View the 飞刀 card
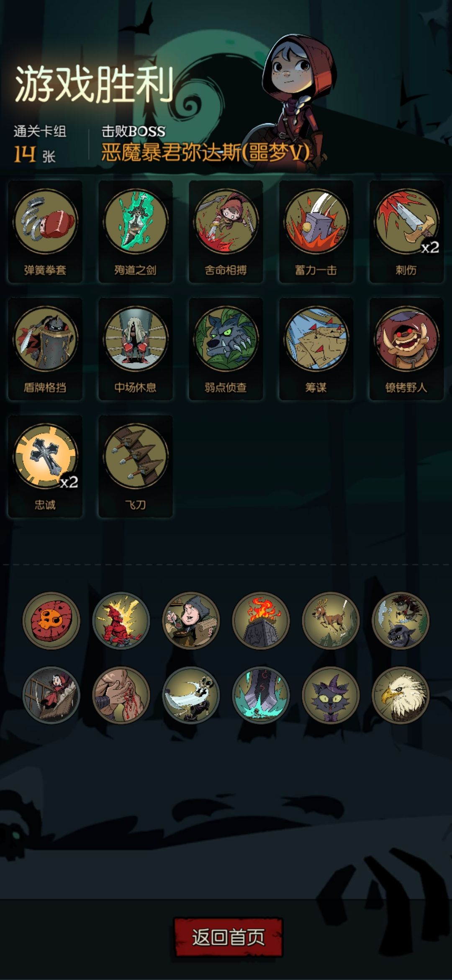The image size is (452, 980). tap(136, 466)
